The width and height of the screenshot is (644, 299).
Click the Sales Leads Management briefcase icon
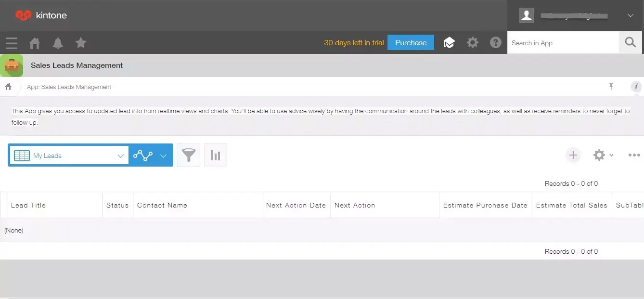click(12, 65)
